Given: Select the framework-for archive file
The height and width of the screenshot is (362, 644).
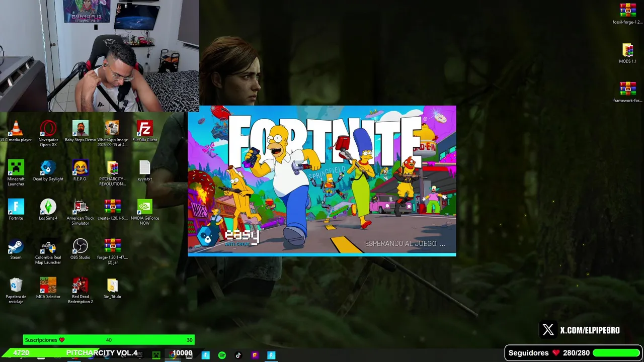Looking at the screenshot, I should point(627,93).
